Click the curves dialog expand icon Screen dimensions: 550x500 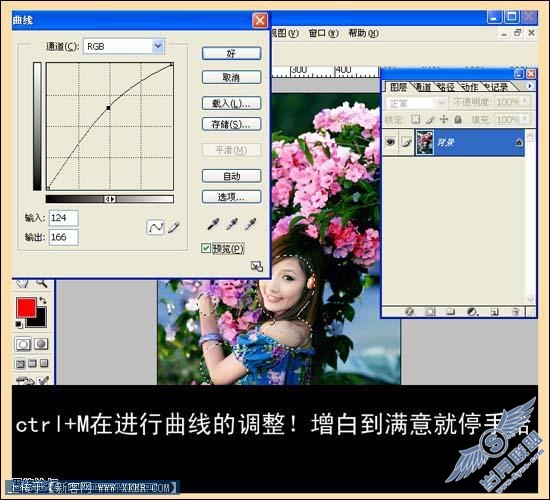pyautogui.click(x=257, y=267)
